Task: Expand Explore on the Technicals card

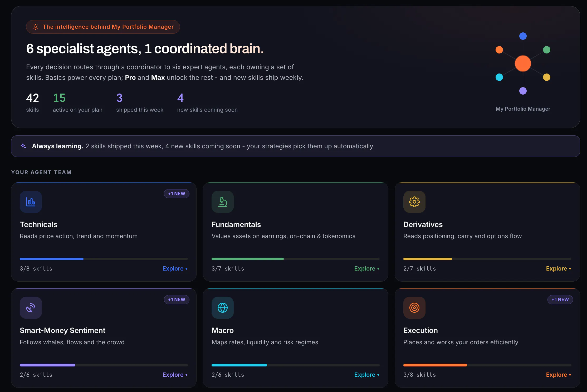Action: [x=175, y=268]
